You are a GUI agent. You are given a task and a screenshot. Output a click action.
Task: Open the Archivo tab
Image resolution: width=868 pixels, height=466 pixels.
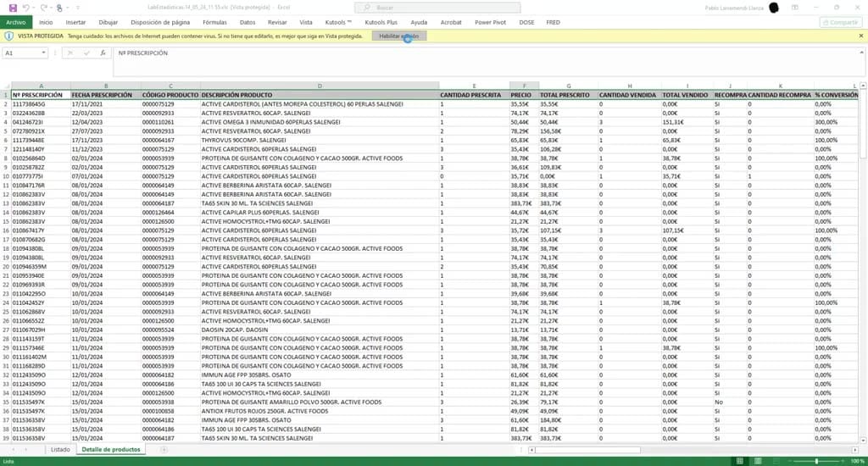(x=16, y=22)
